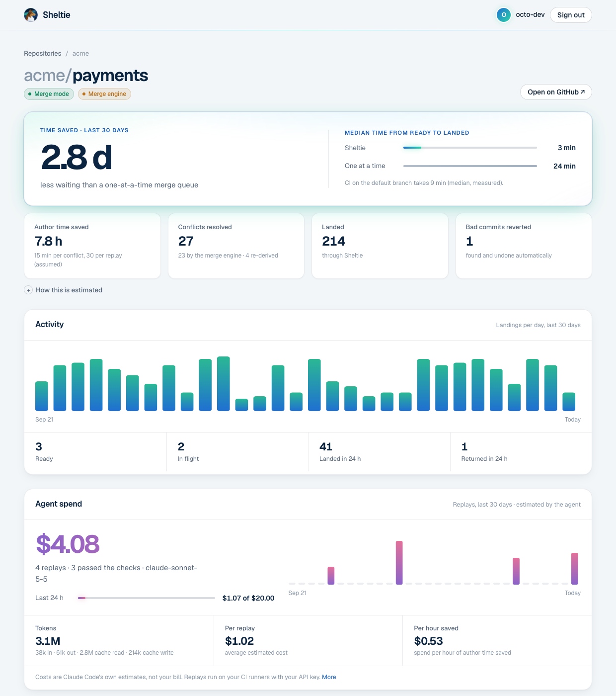Click the Sheltie brand name in header
This screenshot has height=696, width=616.
(x=57, y=15)
